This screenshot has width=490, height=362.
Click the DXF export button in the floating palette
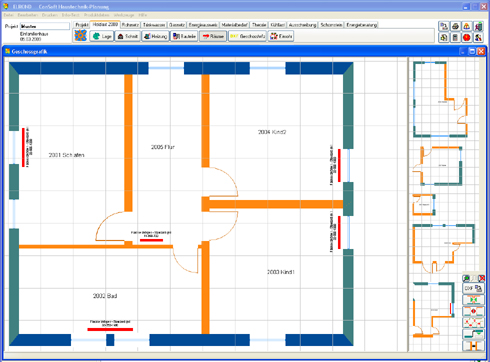[x=473, y=288]
